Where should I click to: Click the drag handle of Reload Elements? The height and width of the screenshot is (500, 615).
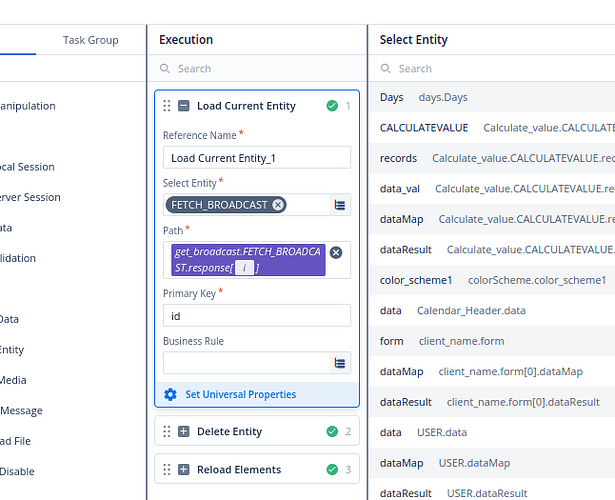[x=167, y=470]
